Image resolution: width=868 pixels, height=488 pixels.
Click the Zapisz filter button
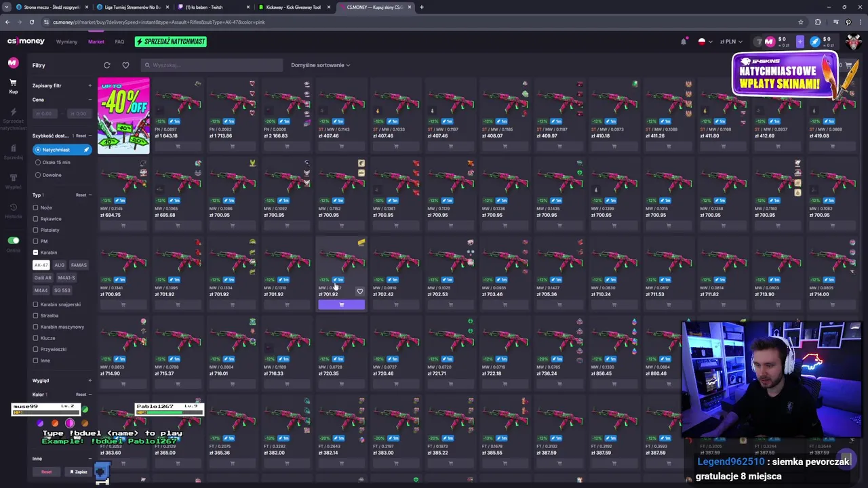coord(79,472)
